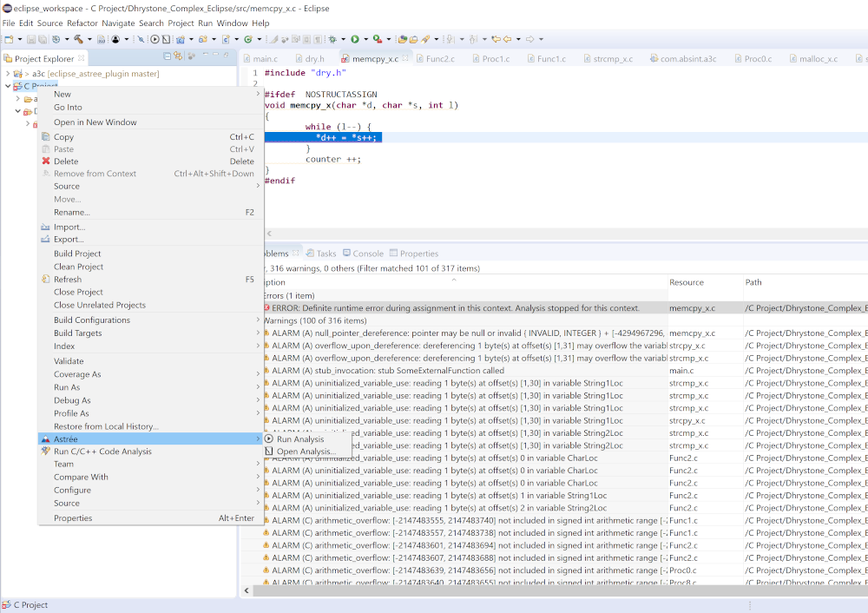This screenshot has height=613, width=868.
Task: Click the New C/C++ Project toolbar icon
Action: [x=181, y=39]
